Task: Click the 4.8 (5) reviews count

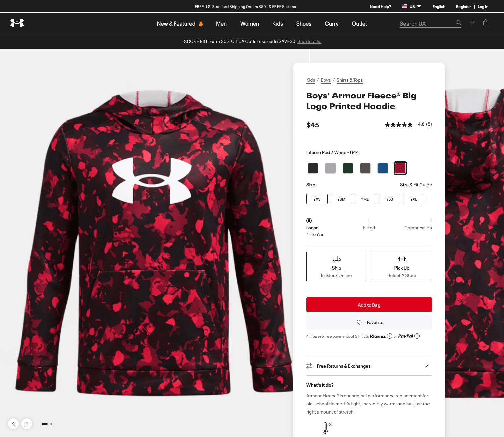Action: [x=425, y=124]
